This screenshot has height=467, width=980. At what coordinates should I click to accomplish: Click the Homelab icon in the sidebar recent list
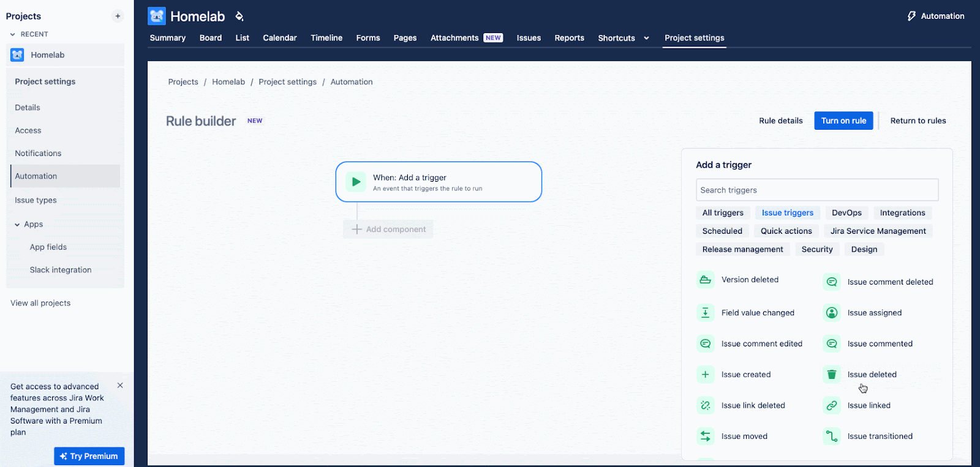click(17, 55)
